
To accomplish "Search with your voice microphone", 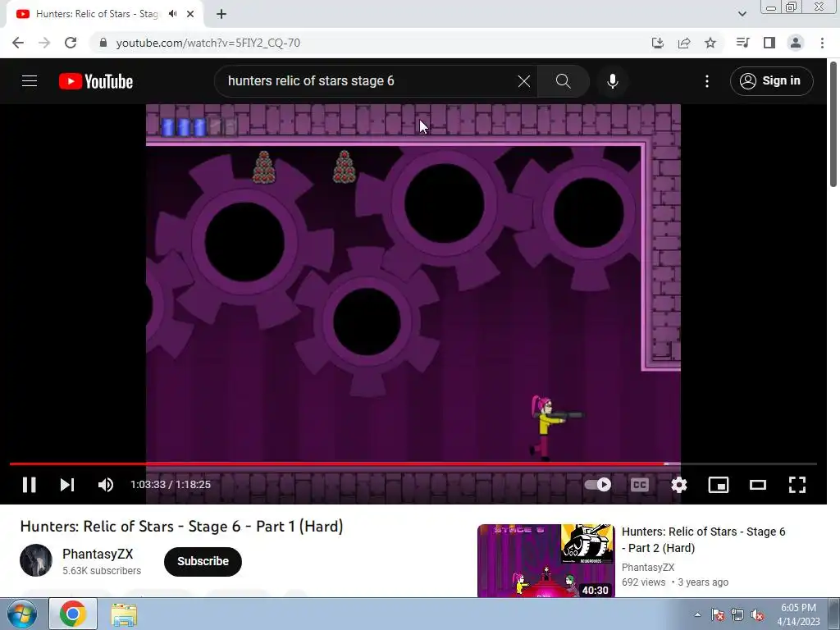I will [x=612, y=81].
